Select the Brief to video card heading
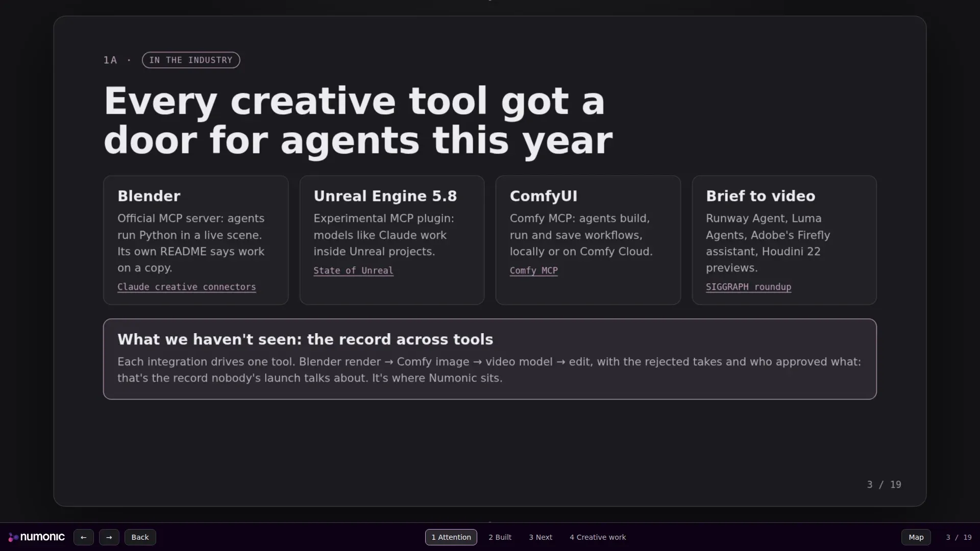The width and height of the screenshot is (980, 551). pos(761,196)
